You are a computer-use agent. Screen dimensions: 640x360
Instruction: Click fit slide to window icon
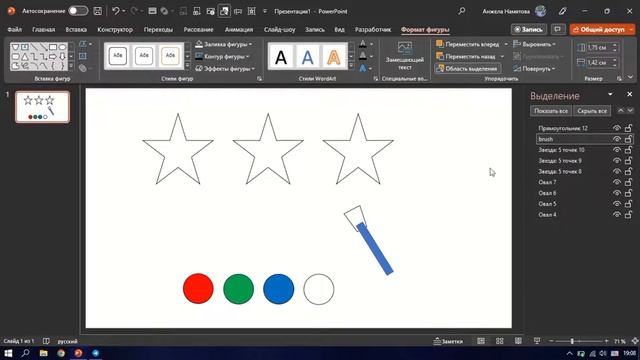(635, 341)
